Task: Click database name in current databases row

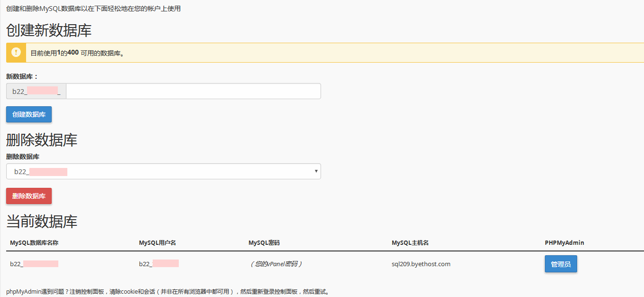Action: (x=34, y=264)
